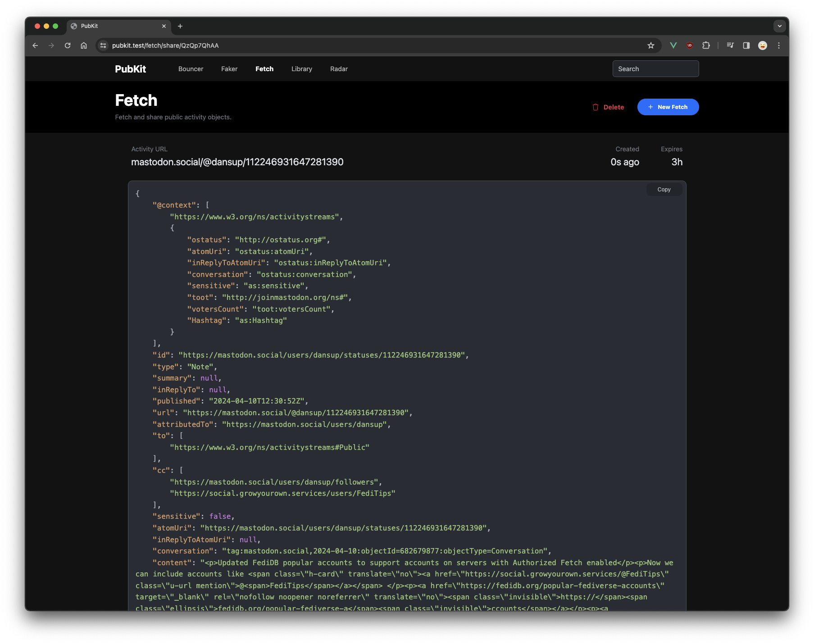
Task: Click the "0s ago" created value
Action: 625,162
